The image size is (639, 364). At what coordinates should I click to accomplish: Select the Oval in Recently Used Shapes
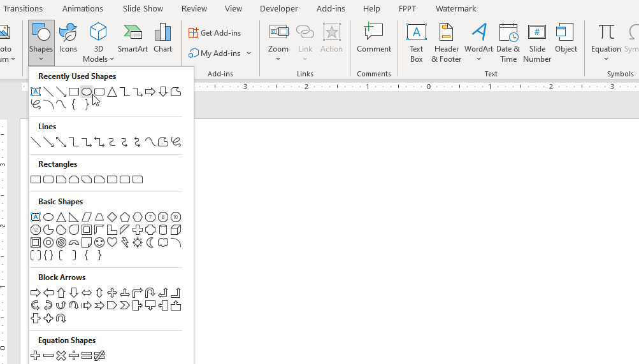(x=87, y=92)
